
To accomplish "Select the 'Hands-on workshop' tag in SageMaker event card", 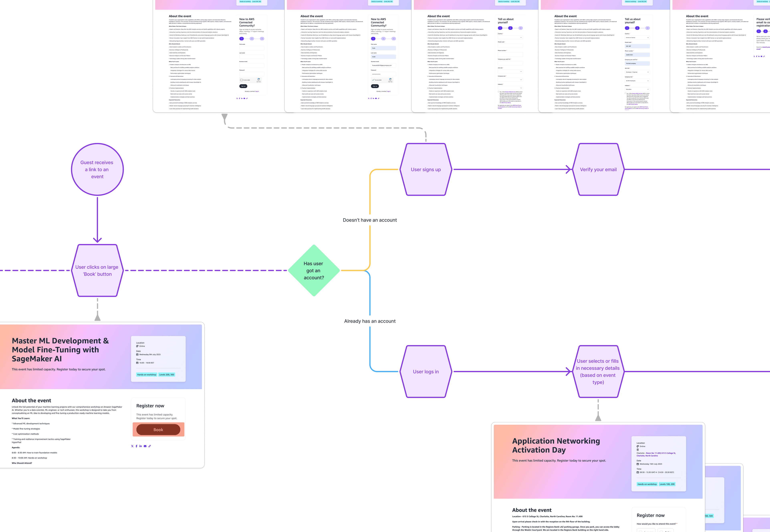I will point(146,375).
